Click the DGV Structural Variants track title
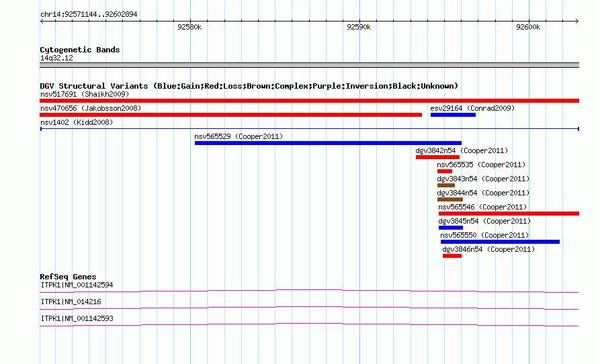The image size is (598, 364). pyautogui.click(x=249, y=86)
